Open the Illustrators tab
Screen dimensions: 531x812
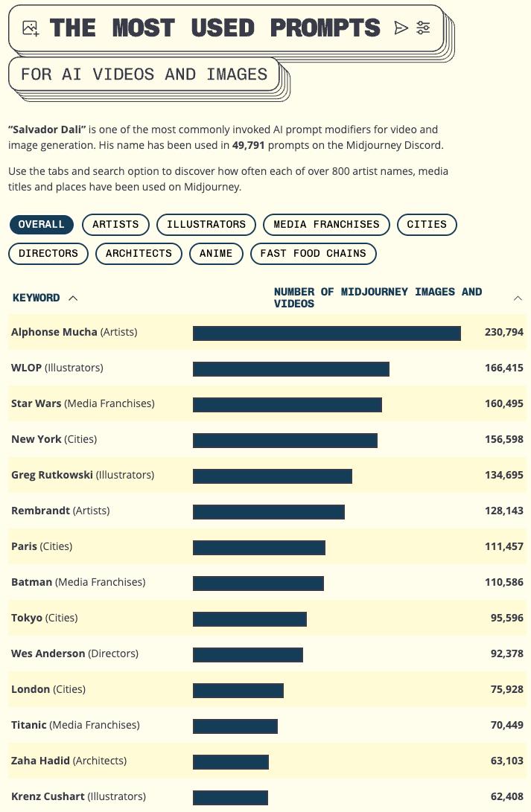pyautogui.click(x=206, y=225)
